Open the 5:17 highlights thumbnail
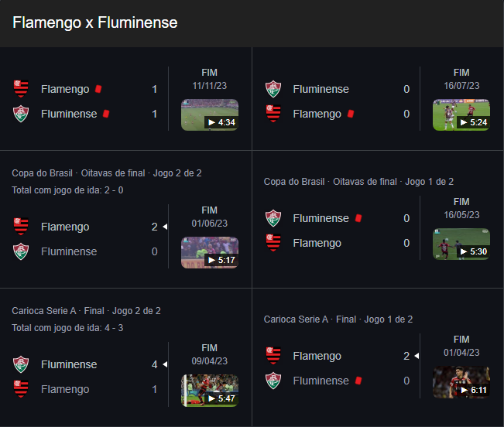504x427 pixels. 210,252
